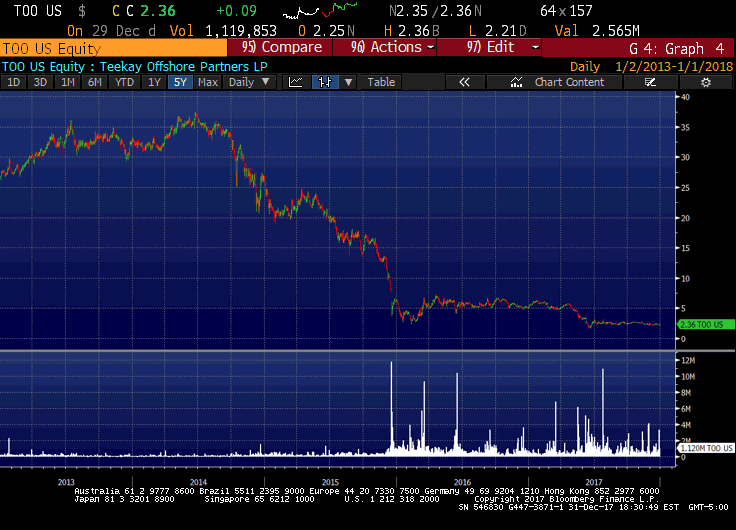
Task: Collapse panel with double left chevron icon
Action: 464,82
